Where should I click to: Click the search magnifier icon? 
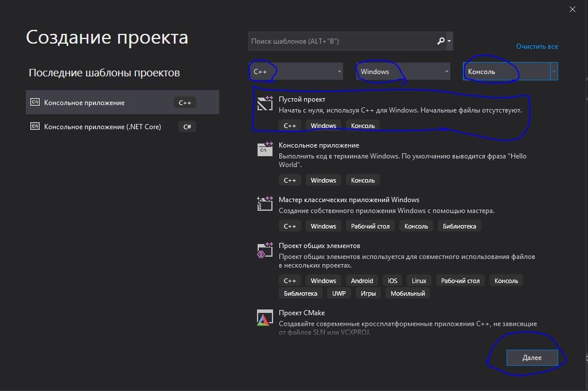pos(440,41)
